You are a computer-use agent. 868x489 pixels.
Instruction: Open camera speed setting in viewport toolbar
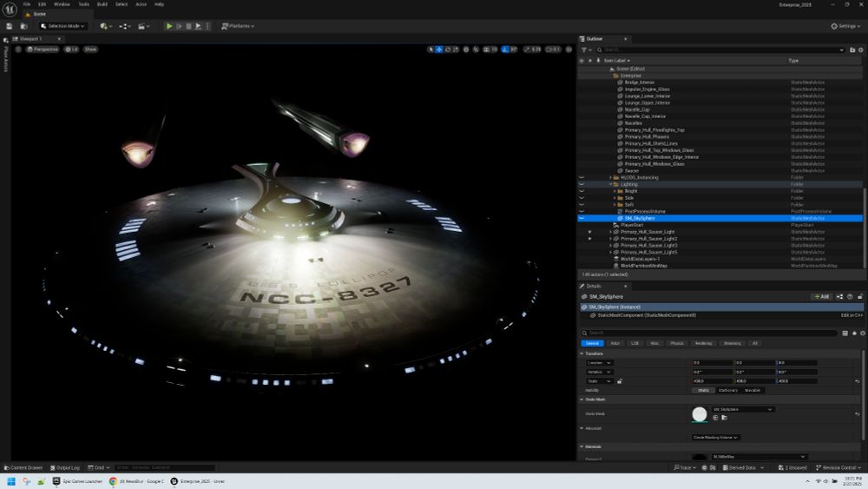(552, 50)
